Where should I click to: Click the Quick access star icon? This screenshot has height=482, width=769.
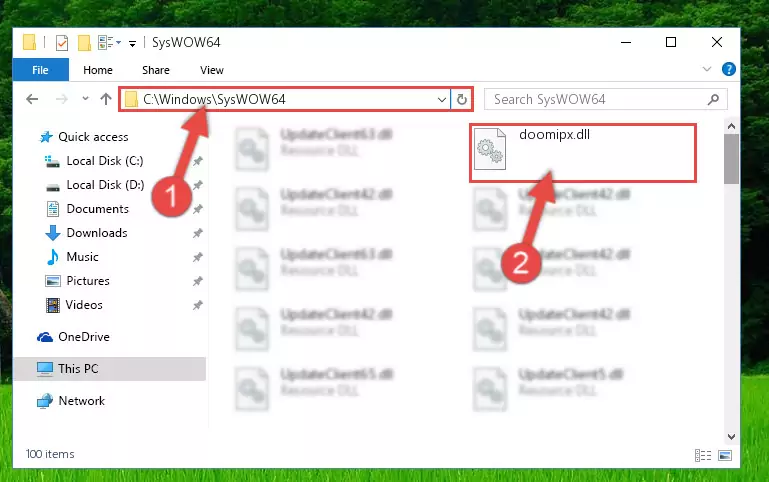46,137
